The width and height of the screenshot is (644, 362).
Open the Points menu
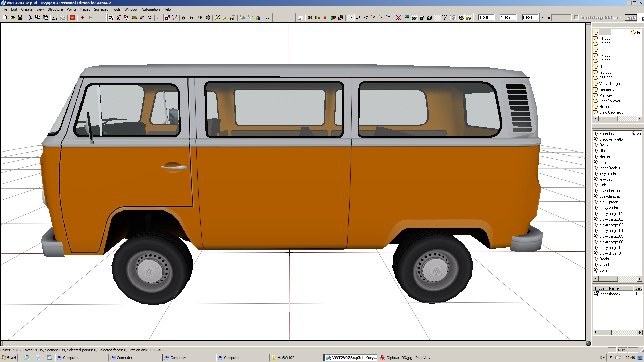(x=71, y=9)
